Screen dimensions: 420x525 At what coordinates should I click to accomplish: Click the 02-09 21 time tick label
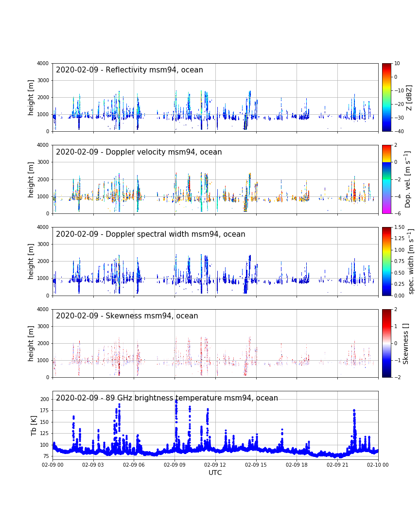337,465
